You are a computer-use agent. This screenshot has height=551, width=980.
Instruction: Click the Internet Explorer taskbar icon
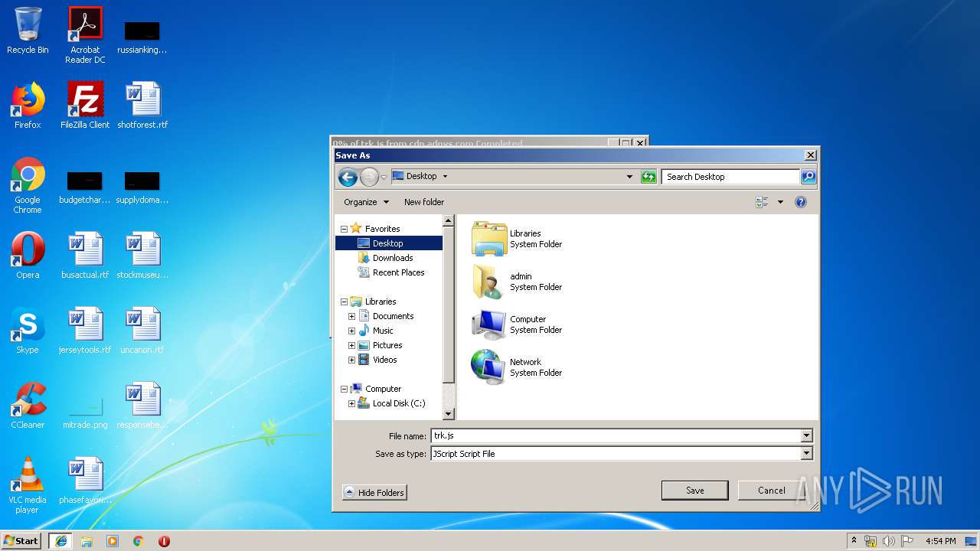tap(60, 541)
